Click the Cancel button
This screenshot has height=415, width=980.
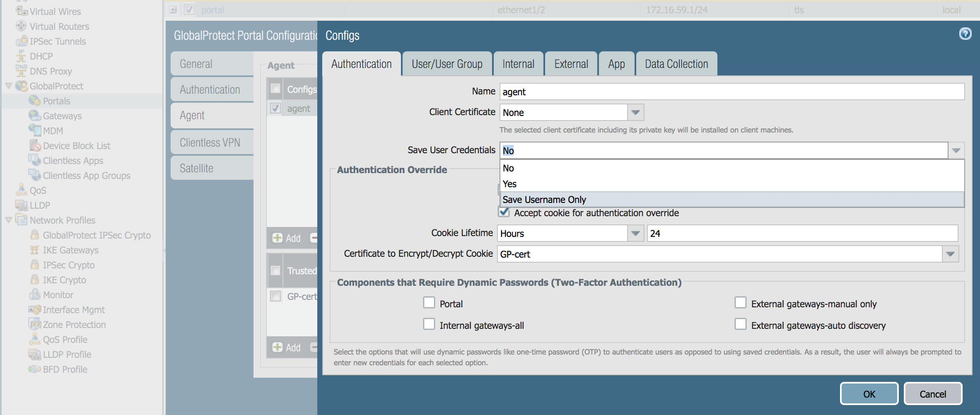(933, 394)
